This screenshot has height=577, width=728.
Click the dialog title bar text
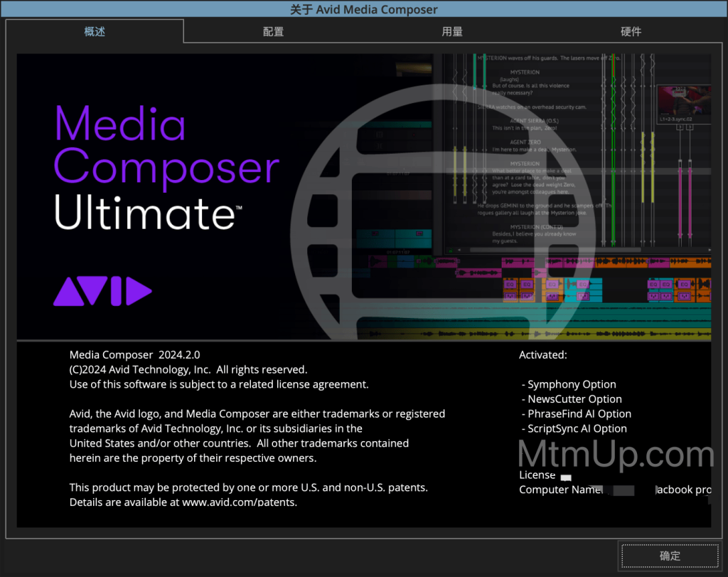pyautogui.click(x=364, y=9)
